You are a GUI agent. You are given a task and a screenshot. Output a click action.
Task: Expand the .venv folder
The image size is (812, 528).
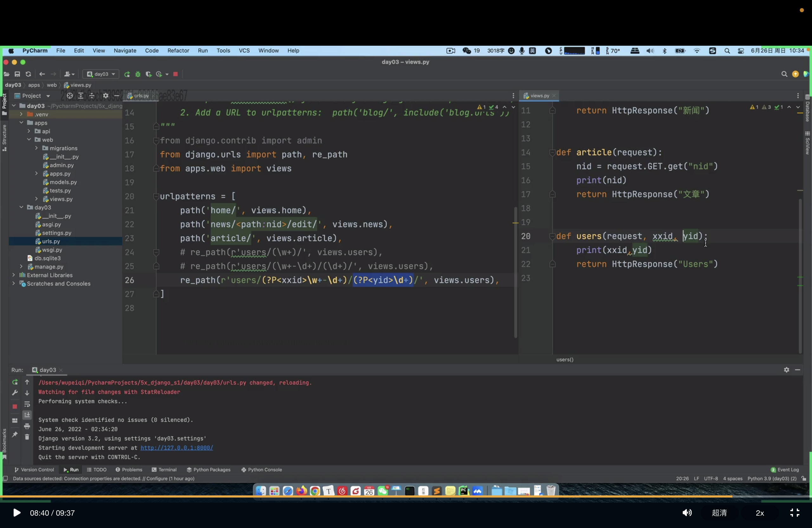21,114
